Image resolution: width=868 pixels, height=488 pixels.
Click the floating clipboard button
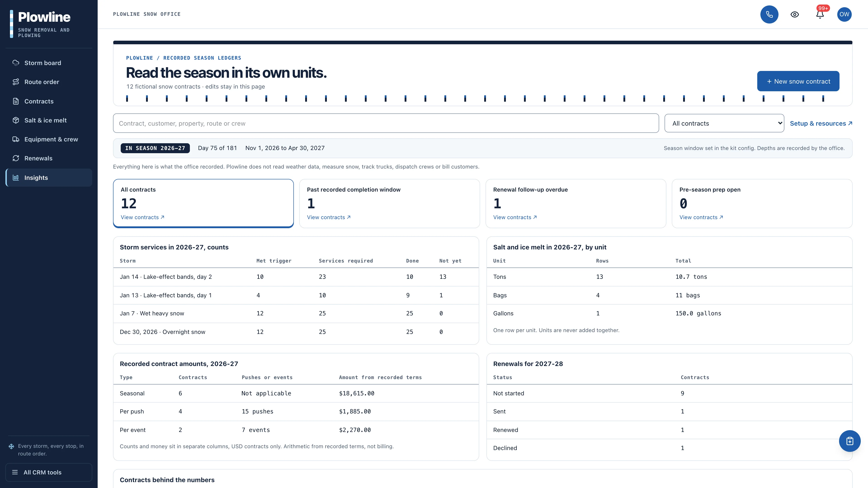click(849, 441)
